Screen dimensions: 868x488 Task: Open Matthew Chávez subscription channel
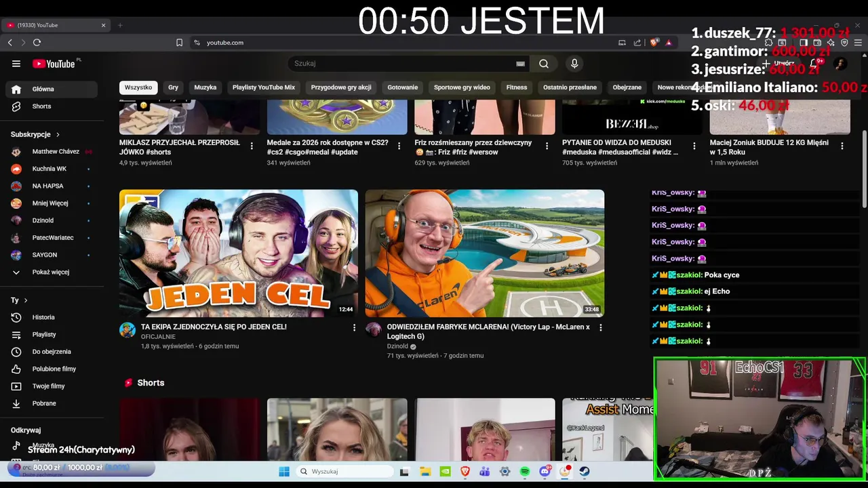(x=52, y=152)
